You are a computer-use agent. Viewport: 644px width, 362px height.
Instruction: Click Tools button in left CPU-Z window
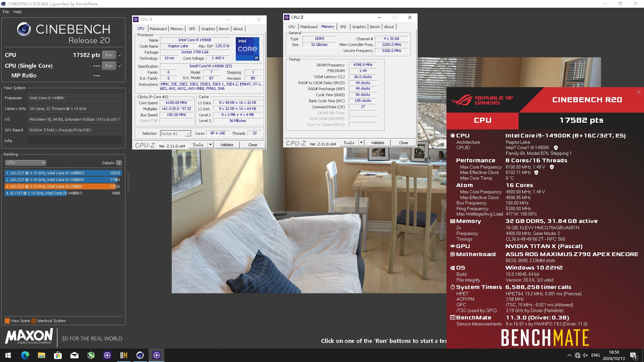point(198,145)
